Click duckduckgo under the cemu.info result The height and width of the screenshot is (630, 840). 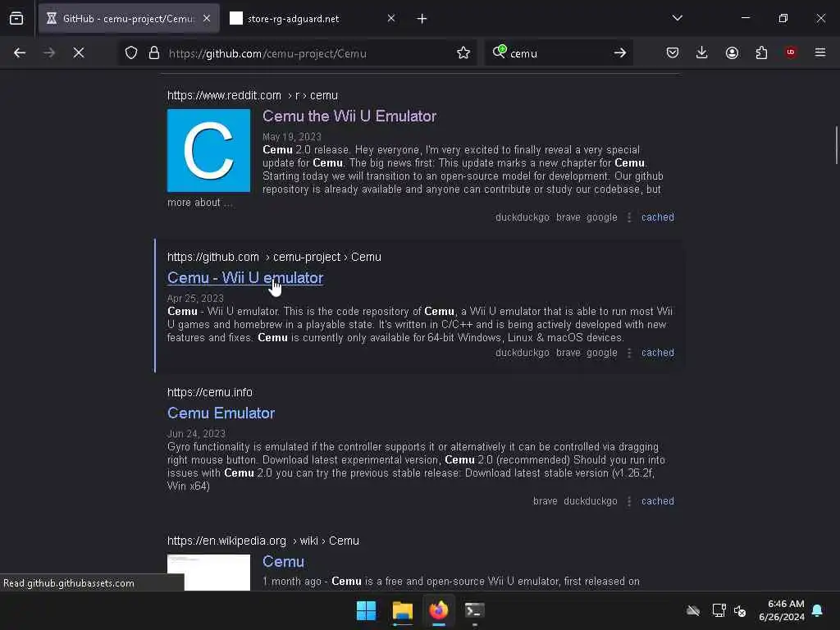(591, 501)
